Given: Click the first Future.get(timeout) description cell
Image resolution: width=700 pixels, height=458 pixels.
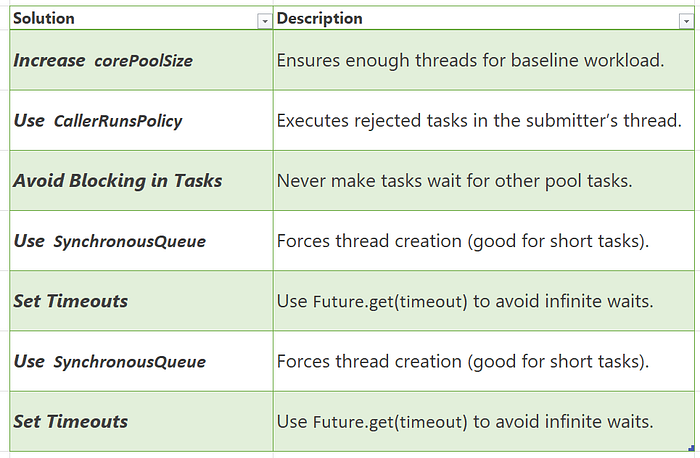Looking at the screenshot, I should pyautogui.click(x=484, y=301).
